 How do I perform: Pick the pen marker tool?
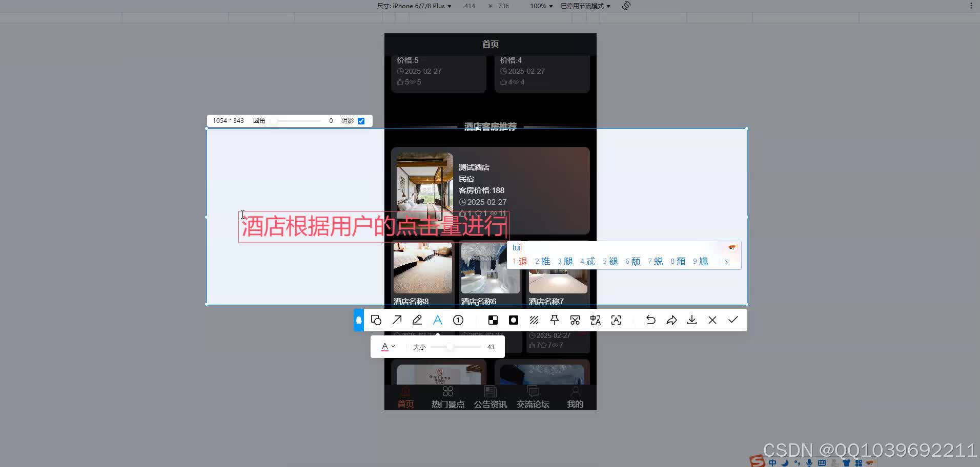(417, 320)
